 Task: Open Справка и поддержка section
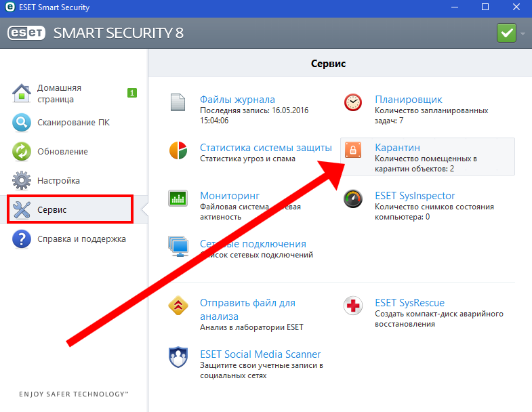coord(81,239)
